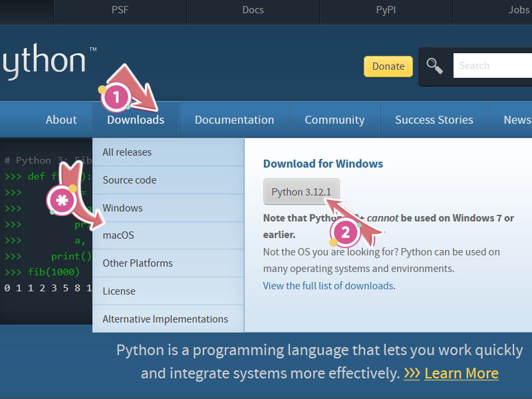Click into the Search text field
This screenshot has width=532, height=399.
(492, 66)
